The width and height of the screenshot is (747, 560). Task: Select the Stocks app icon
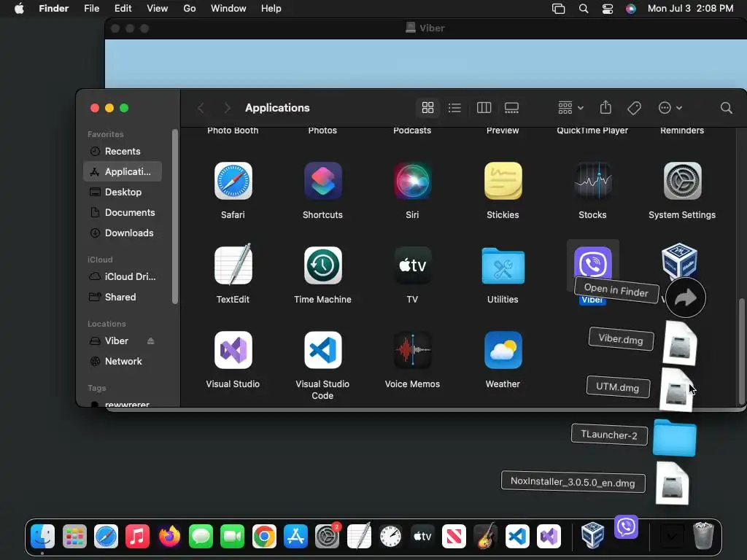point(592,181)
